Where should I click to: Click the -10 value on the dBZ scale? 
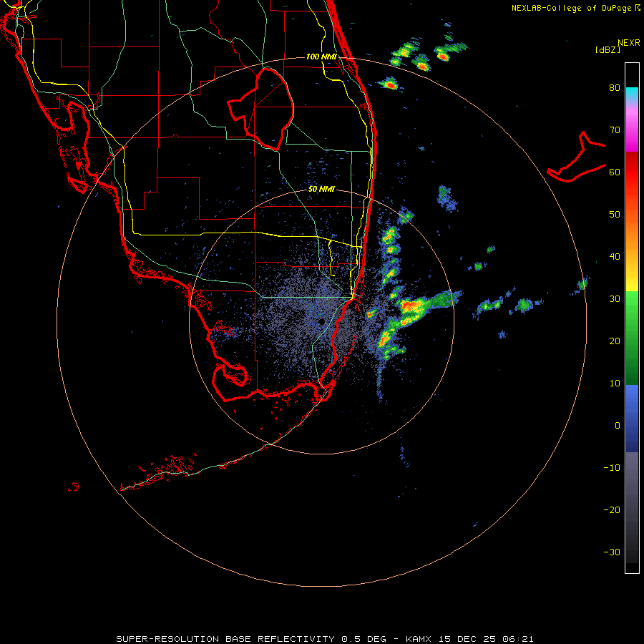[612, 468]
